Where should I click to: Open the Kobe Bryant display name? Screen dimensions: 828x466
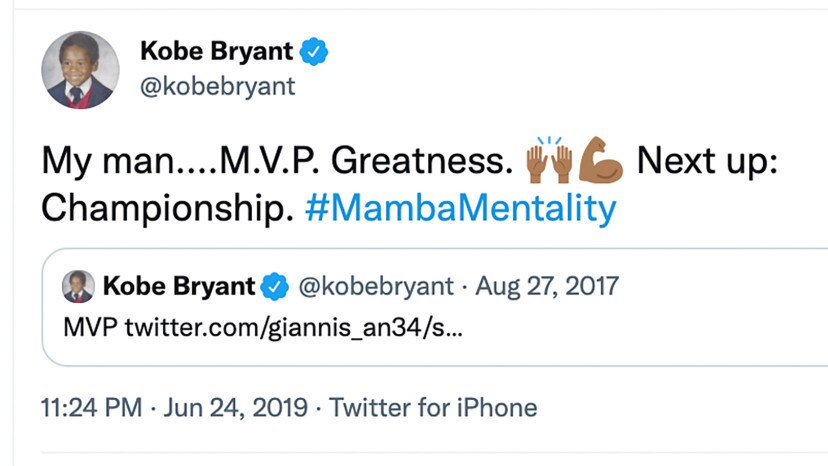217,51
